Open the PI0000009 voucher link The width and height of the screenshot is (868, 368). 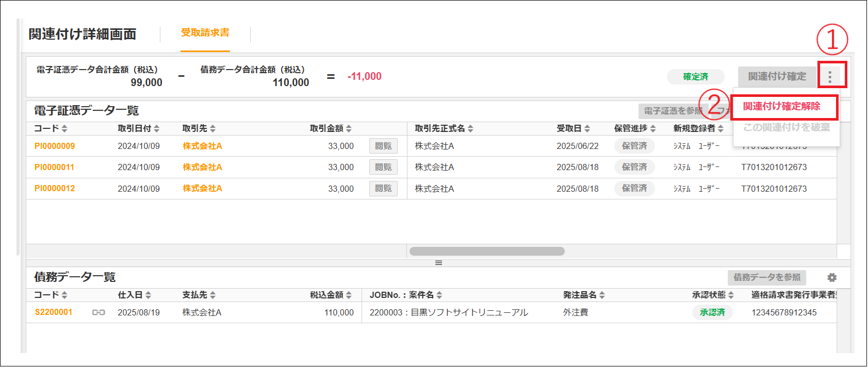coord(55,146)
